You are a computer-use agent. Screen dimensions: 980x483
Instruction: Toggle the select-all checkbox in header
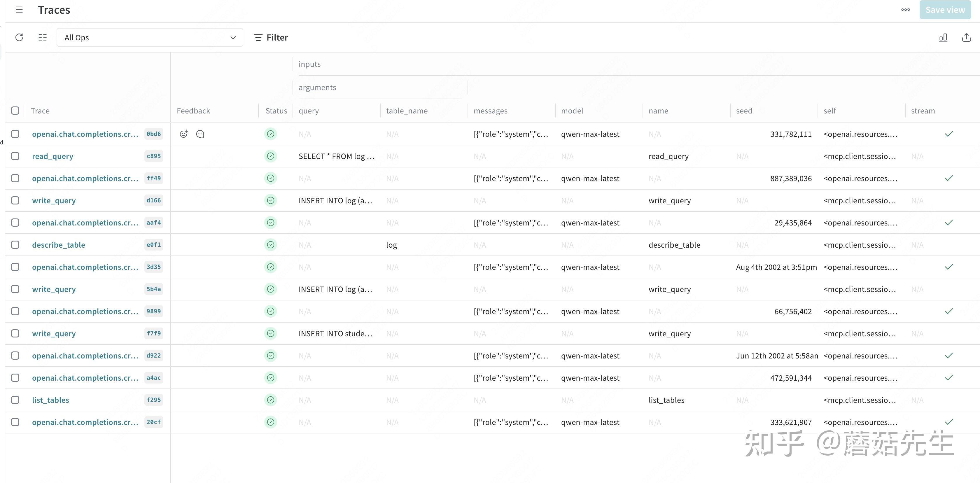tap(15, 111)
